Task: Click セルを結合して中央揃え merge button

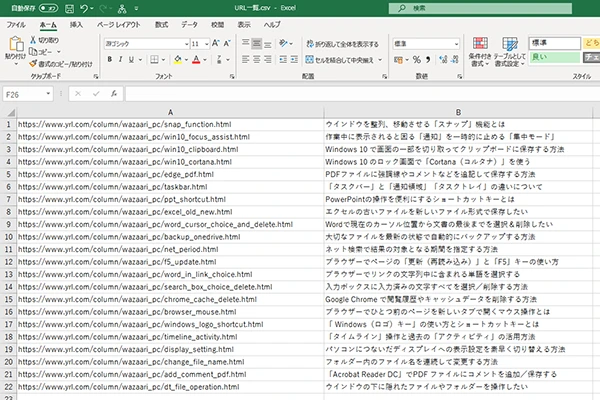Action: [339, 60]
